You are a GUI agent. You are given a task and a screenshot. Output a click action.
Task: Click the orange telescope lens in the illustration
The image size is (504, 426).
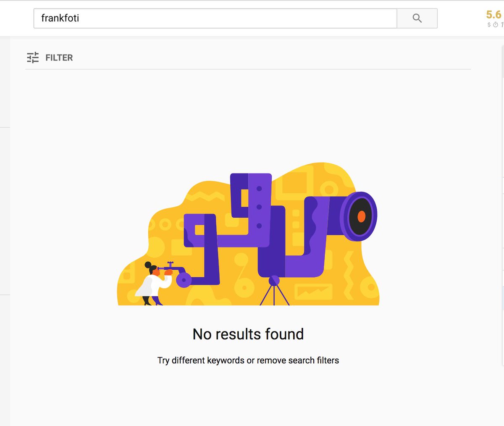click(361, 216)
